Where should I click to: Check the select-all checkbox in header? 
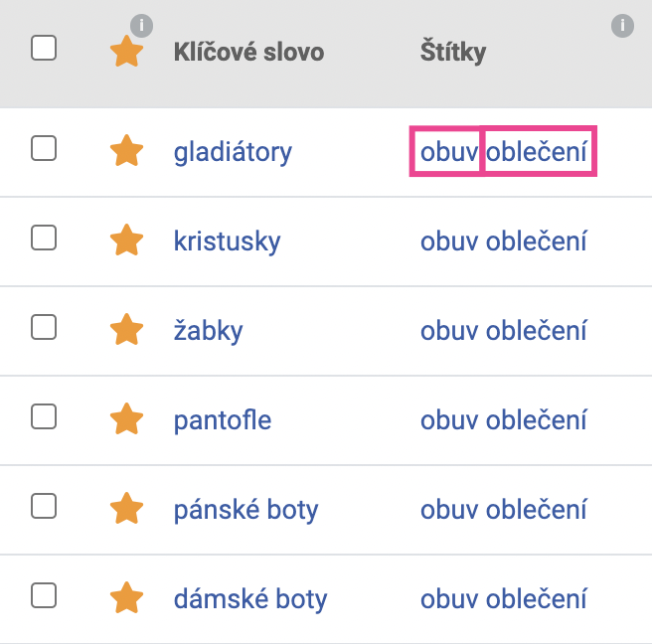44,48
